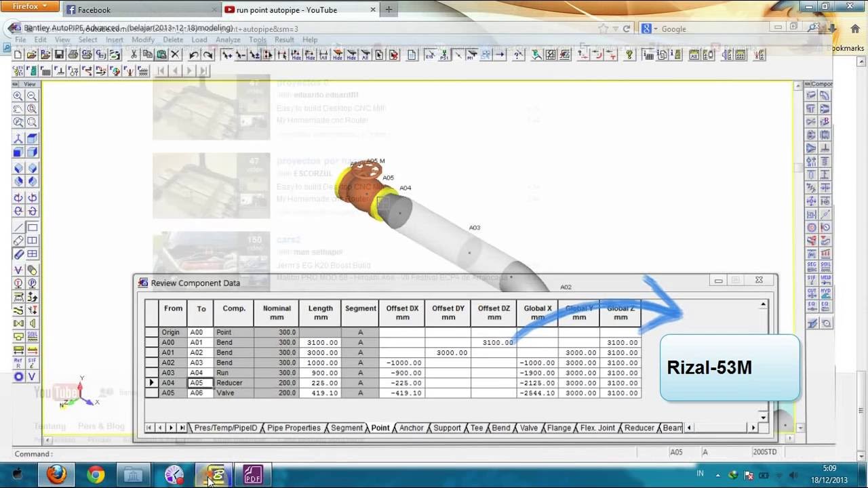Click the New file toolbar icon
The height and width of the screenshot is (488, 868).
(18, 55)
